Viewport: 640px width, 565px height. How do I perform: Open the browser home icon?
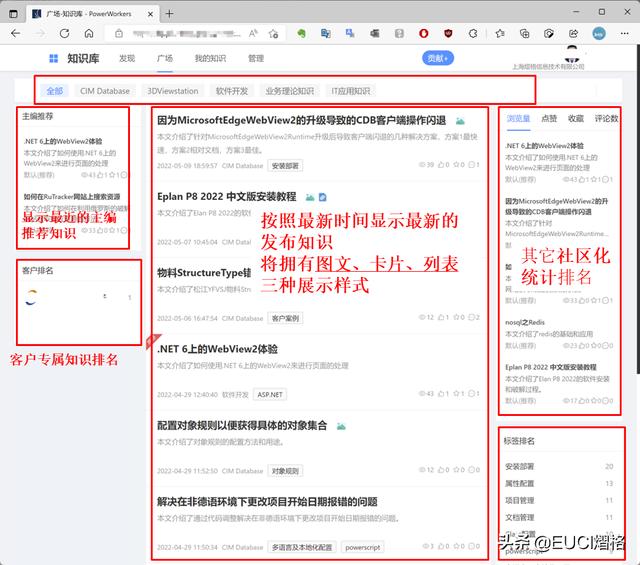click(89, 33)
